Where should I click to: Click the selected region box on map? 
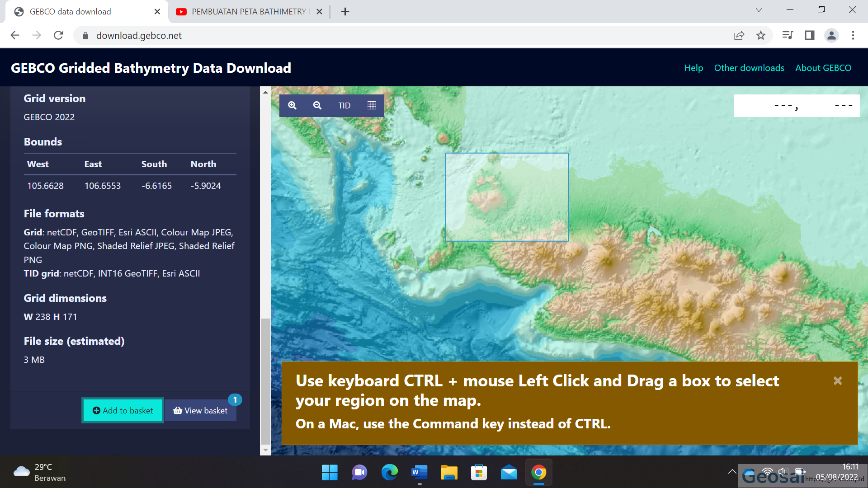tap(507, 197)
